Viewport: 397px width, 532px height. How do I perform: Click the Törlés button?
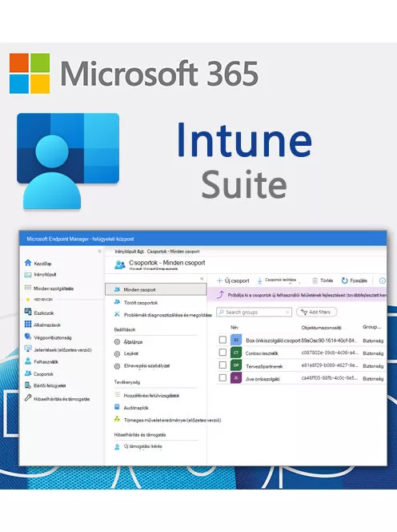coord(323,280)
